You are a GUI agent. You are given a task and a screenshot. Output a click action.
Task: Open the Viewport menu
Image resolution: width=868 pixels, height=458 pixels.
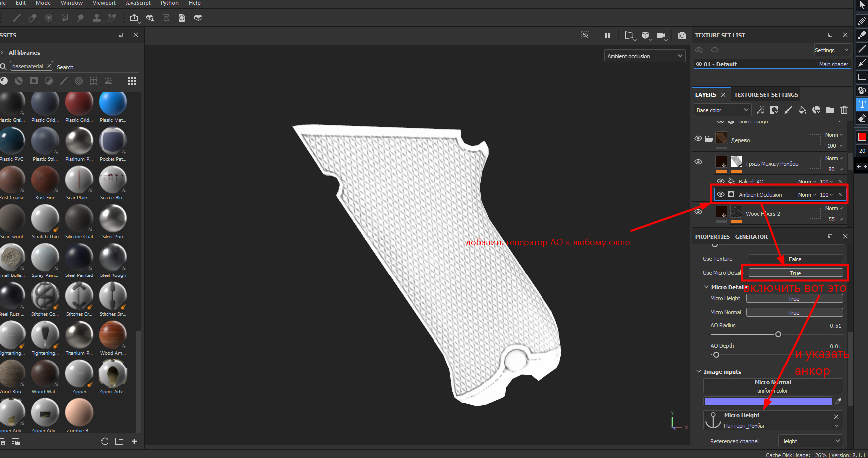(x=104, y=3)
